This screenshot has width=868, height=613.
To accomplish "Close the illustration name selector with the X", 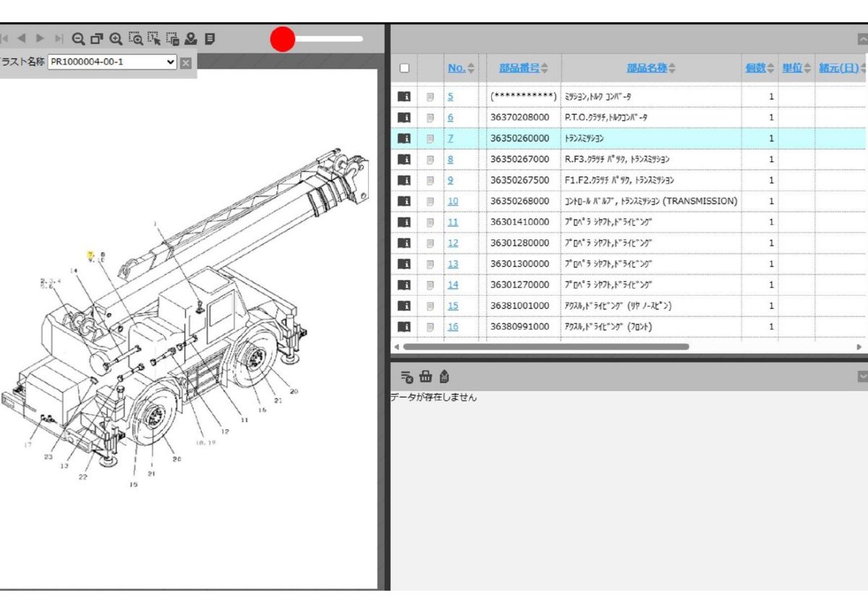I will [x=186, y=63].
